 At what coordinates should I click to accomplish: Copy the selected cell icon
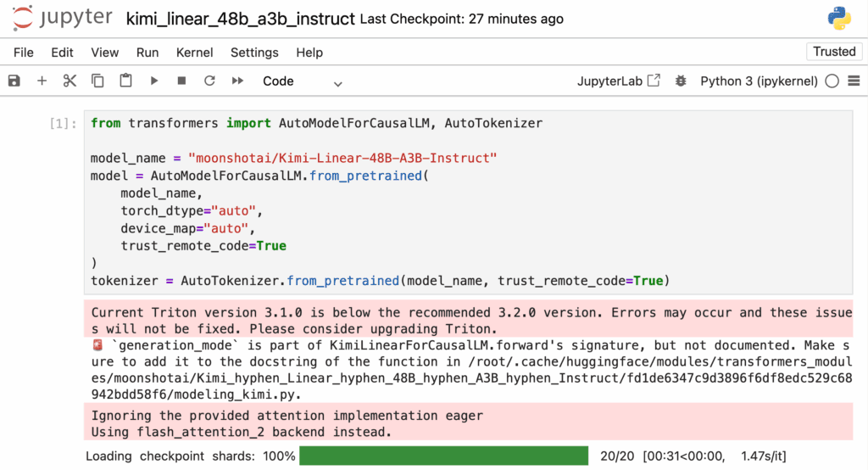click(97, 81)
